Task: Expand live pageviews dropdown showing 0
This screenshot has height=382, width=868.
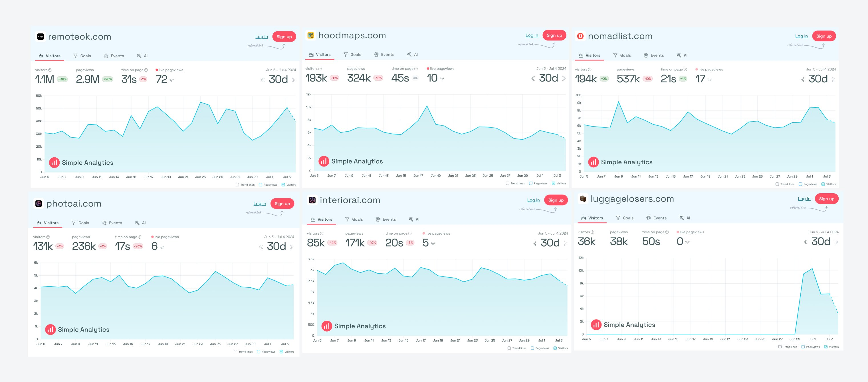Action: [687, 242]
